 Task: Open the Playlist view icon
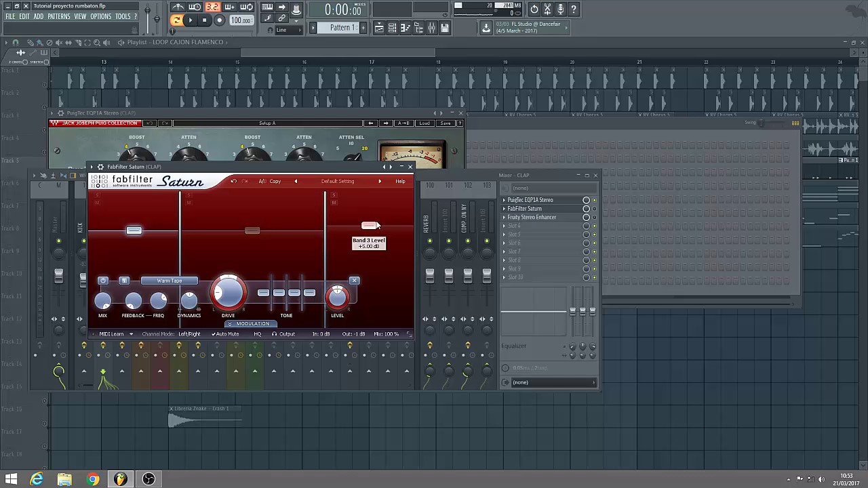point(379,28)
